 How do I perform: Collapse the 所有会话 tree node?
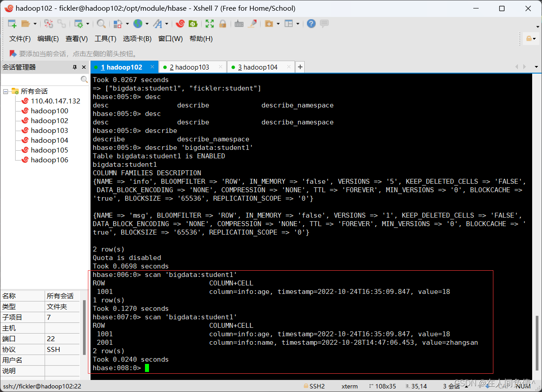(6, 91)
